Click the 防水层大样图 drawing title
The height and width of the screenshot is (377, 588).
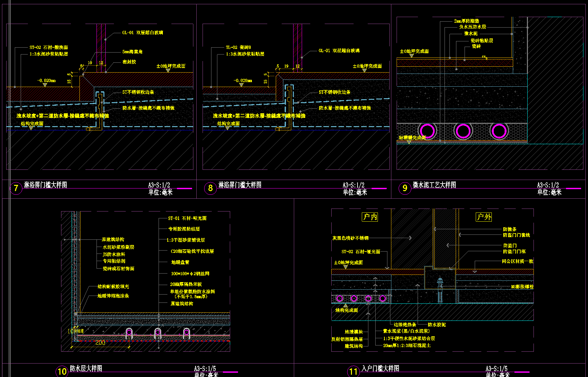(86, 368)
